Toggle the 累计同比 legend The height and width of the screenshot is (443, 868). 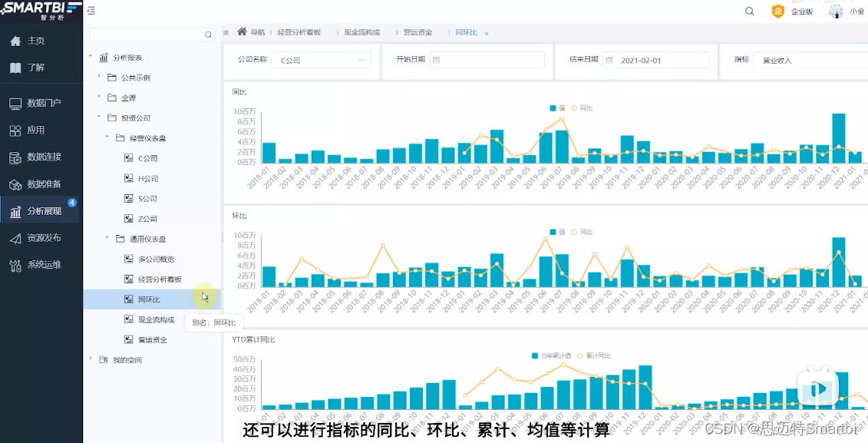click(x=594, y=355)
